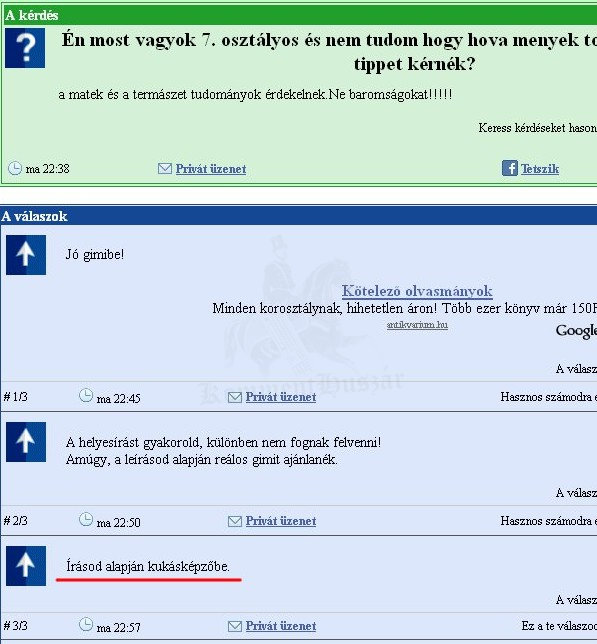Click the "# 3/3" answer number
The image size is (597, 644).
click(x=16, y=626)
